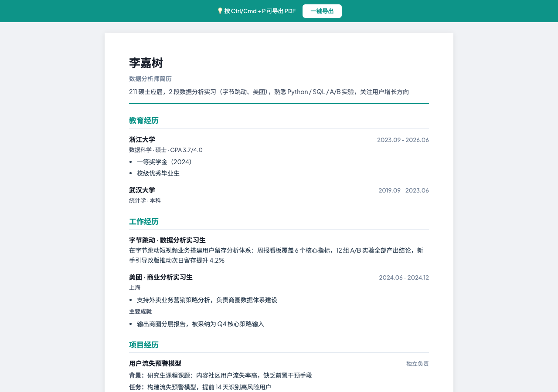558x392 pixels.
Task: Click the 教育经历 section heading
Action: coord(144,121)
